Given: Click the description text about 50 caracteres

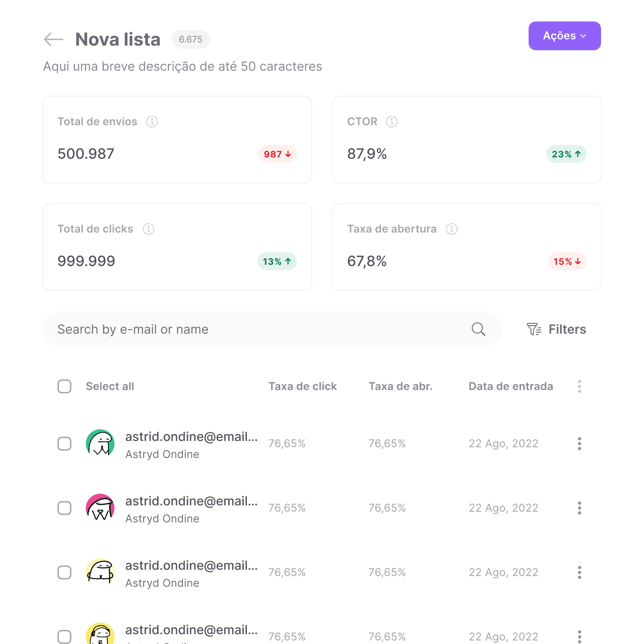Looking at the screenshot, I should coord(182,66).
